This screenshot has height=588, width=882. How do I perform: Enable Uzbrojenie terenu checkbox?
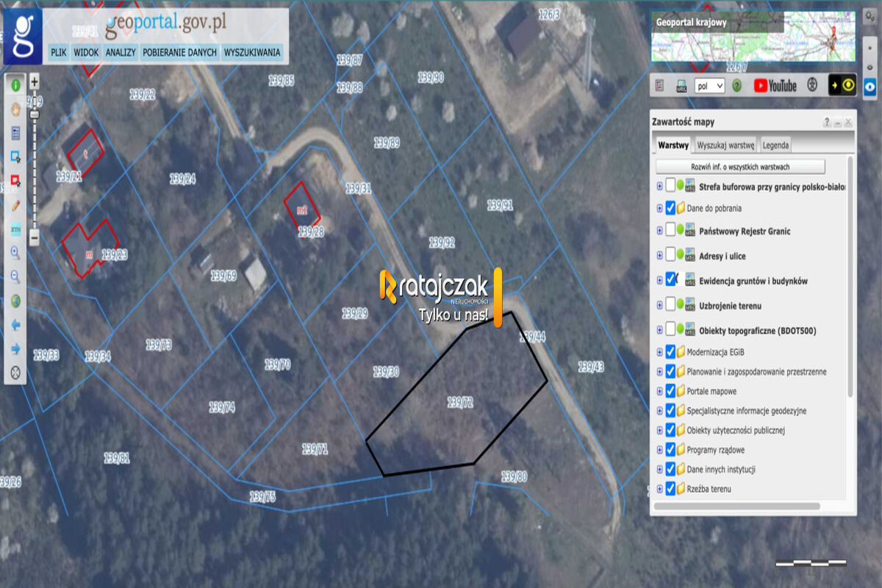(x=670, y=304)
